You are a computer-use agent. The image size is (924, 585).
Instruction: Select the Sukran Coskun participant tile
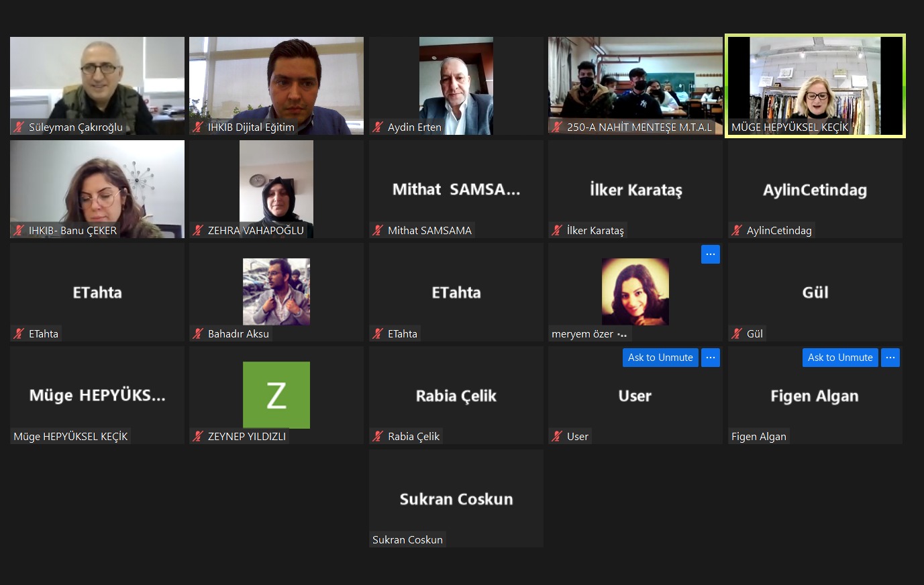pyautogui.click(x=456, y=498)
